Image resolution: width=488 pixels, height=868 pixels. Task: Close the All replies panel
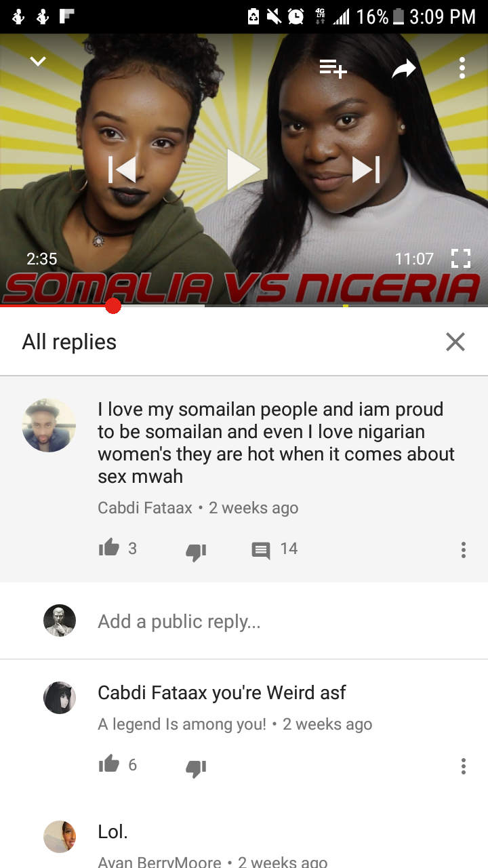tap(455, 342)
